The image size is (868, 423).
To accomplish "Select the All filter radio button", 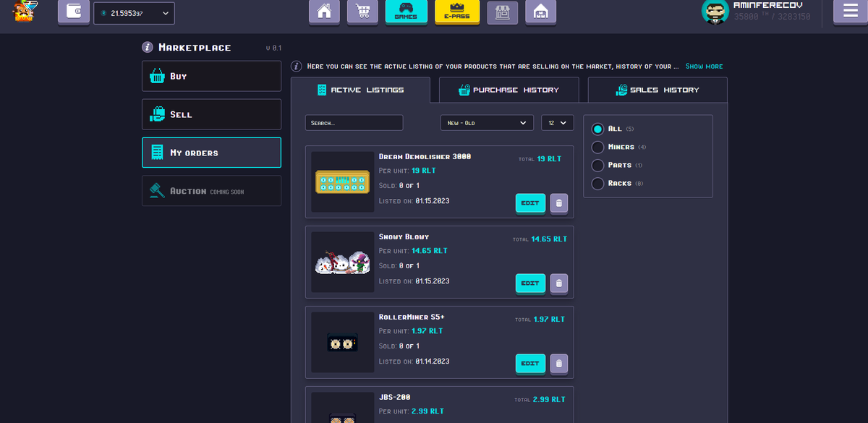I will pos(597,129).
